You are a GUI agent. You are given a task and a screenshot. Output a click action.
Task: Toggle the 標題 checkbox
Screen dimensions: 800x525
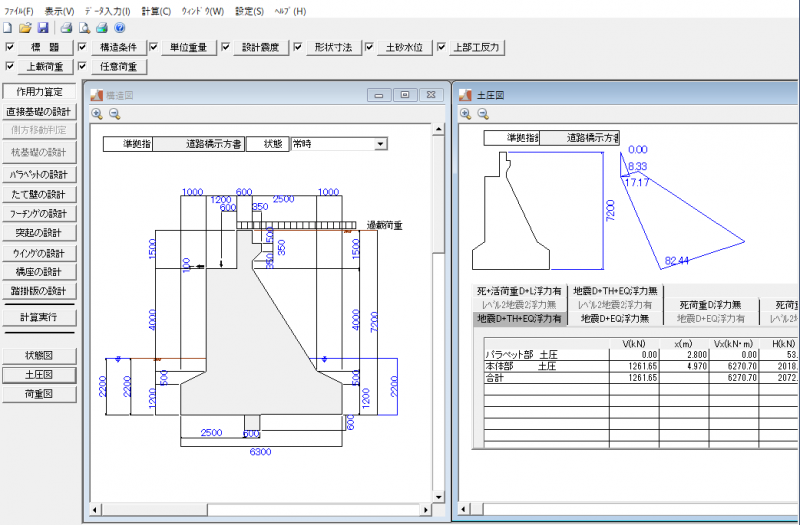[x=10, y=47]
